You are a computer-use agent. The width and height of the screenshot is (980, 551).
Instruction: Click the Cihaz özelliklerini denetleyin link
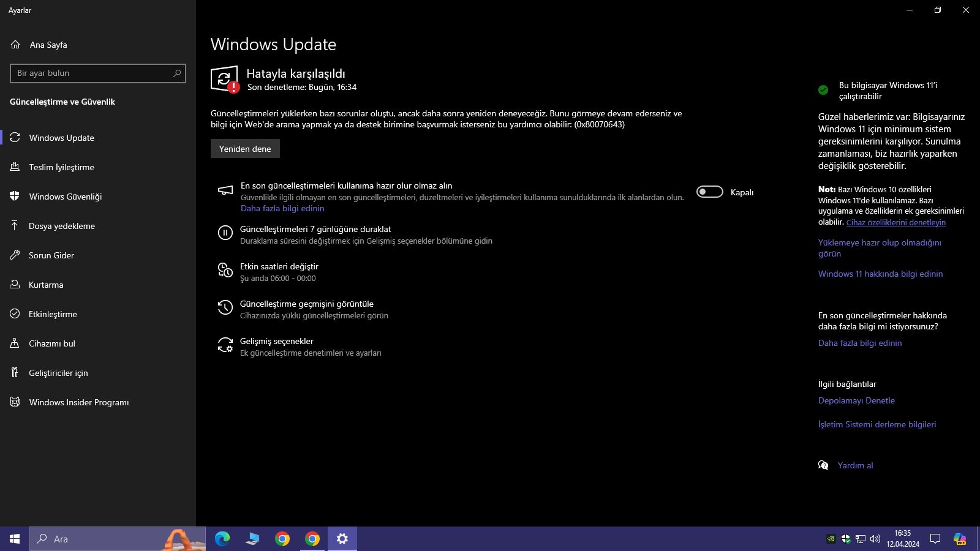(x=896, y=222)
